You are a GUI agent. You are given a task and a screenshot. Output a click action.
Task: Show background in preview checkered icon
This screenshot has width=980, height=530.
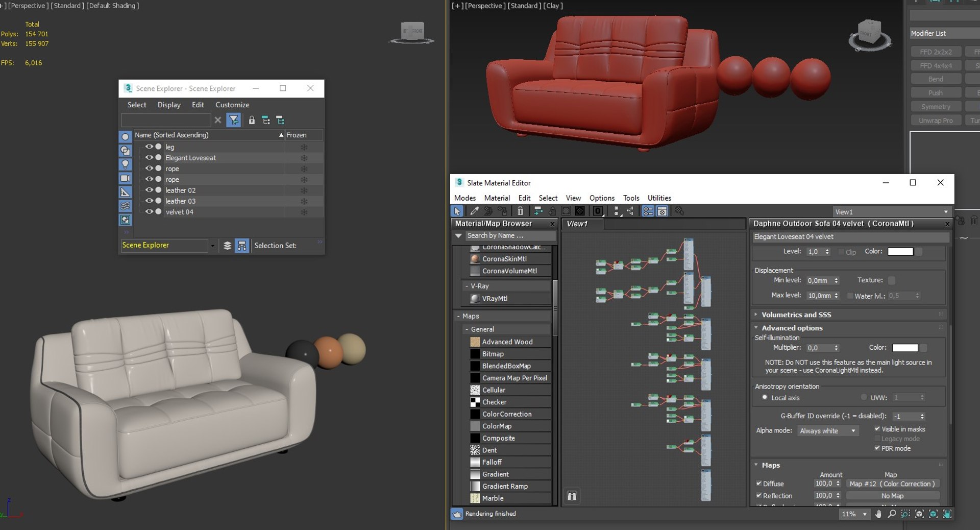[x=580, y=211]
